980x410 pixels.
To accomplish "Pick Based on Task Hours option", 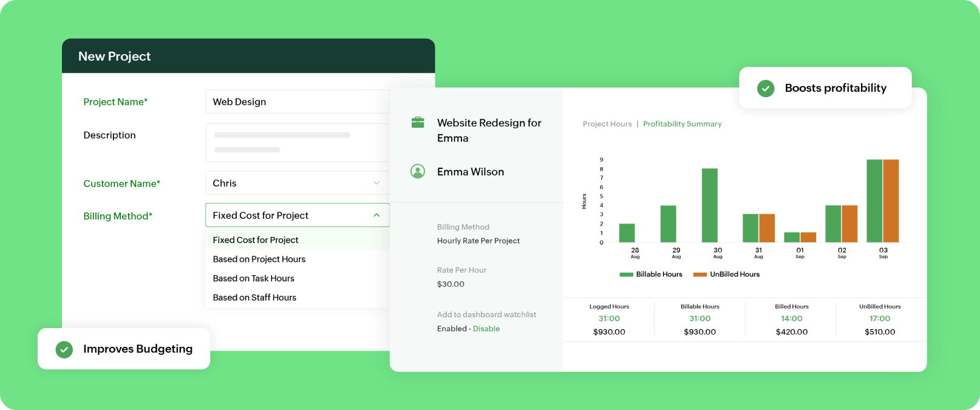I will point(253,278).
